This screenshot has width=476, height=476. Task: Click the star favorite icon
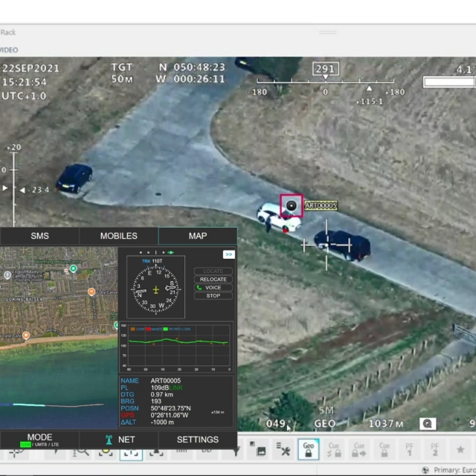[460, 449]
